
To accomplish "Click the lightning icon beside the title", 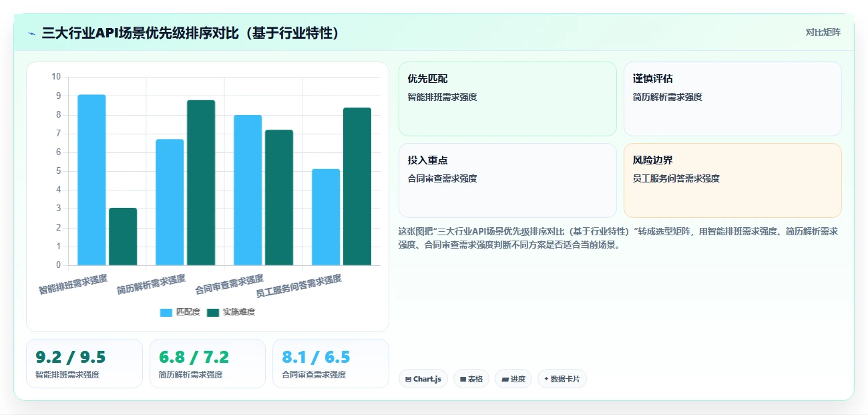I will pos(31,33).
